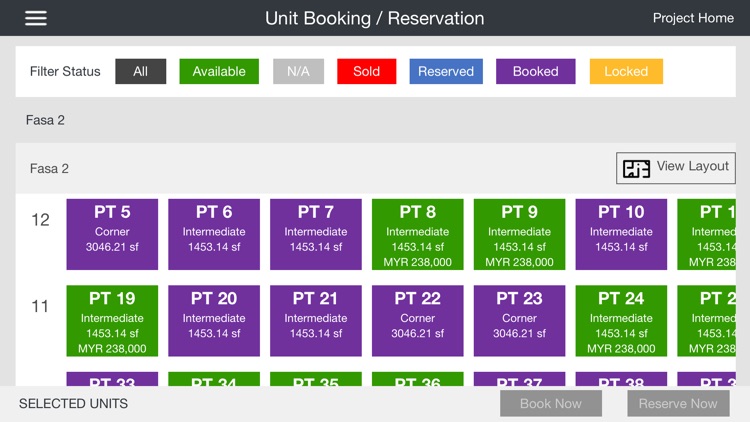This screenshot has height=422, width=750.
Task: Click the floor plan icon in View Layout
Action: [636, 168]
